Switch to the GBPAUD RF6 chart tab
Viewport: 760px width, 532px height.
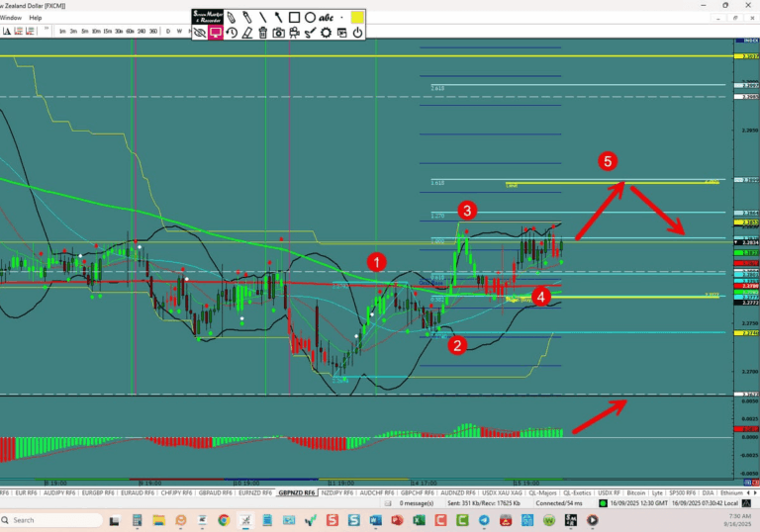(x=215, y=492)
